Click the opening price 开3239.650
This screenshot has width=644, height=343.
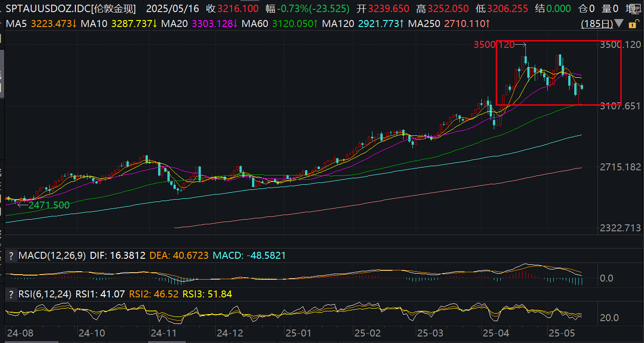point(383,8)
